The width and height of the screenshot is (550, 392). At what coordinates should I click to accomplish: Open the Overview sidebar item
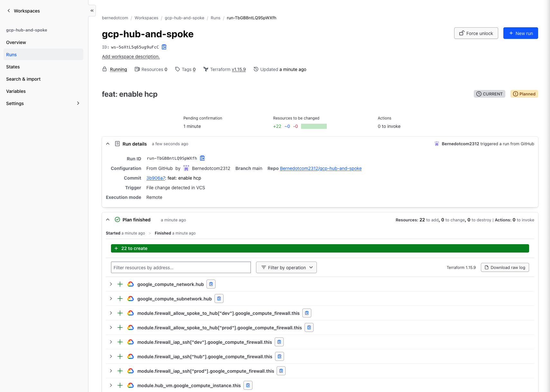point(43,42)
